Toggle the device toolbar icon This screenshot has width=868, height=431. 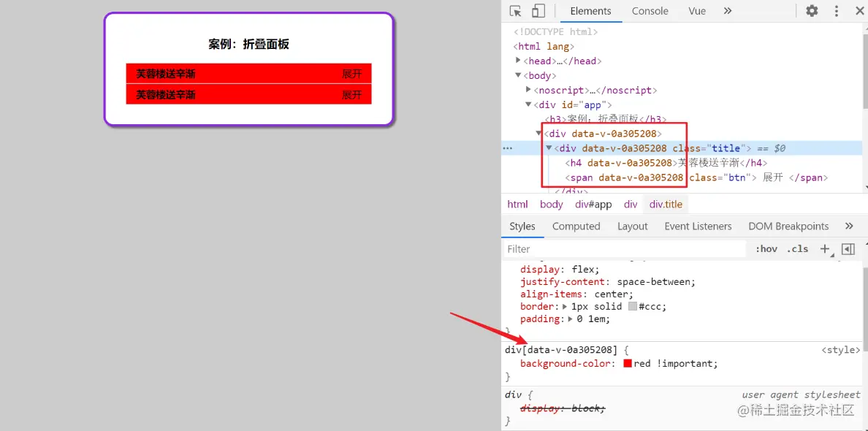tap(538, 11)
